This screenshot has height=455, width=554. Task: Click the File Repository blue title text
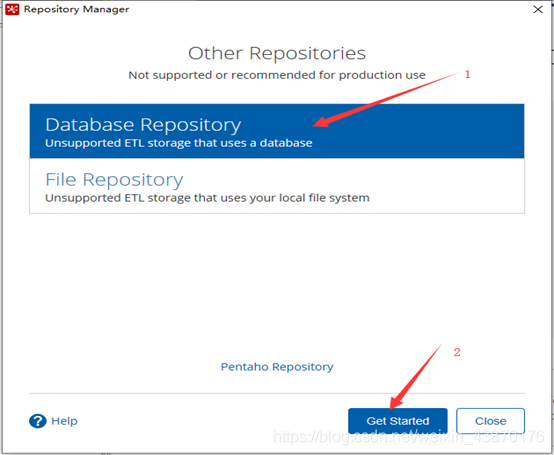pyautogui.click(x=114, y=180)
